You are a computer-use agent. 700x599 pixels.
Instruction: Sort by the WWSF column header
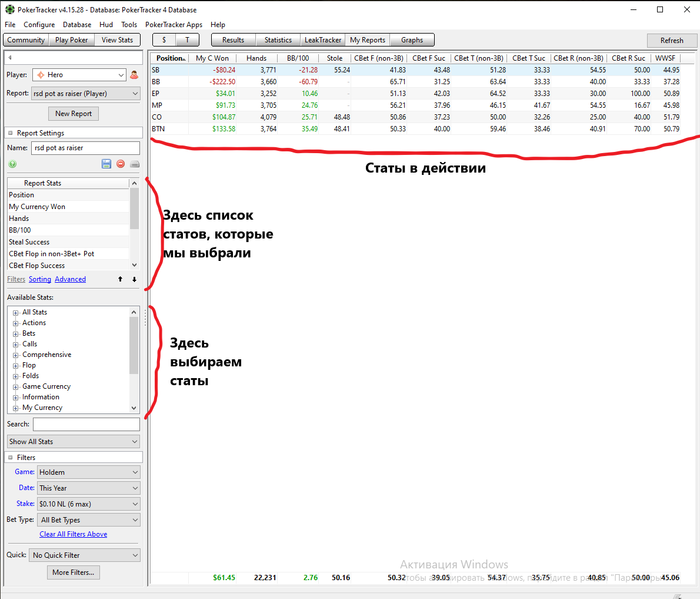[665, 58]
